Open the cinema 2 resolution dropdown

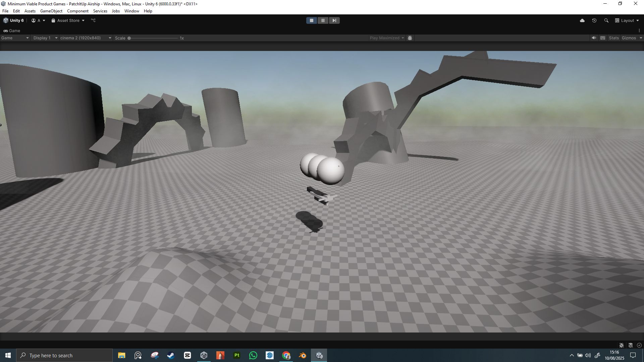coord(86,38)
